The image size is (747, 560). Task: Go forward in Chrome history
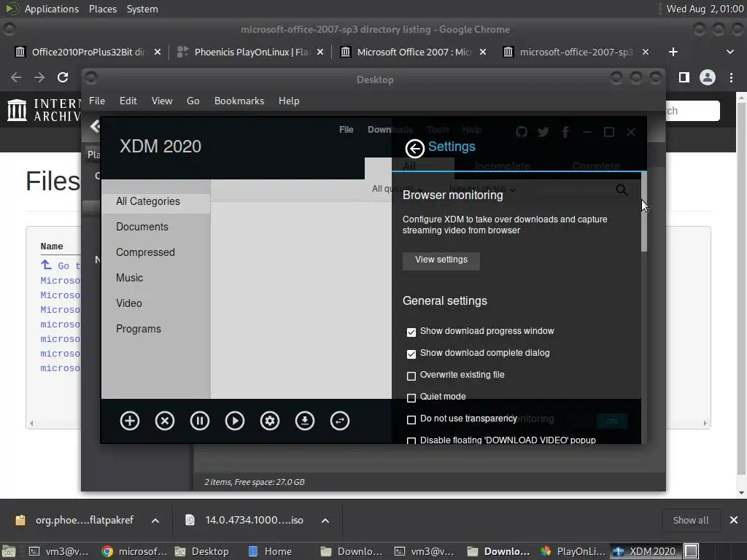tap(39, 77)
